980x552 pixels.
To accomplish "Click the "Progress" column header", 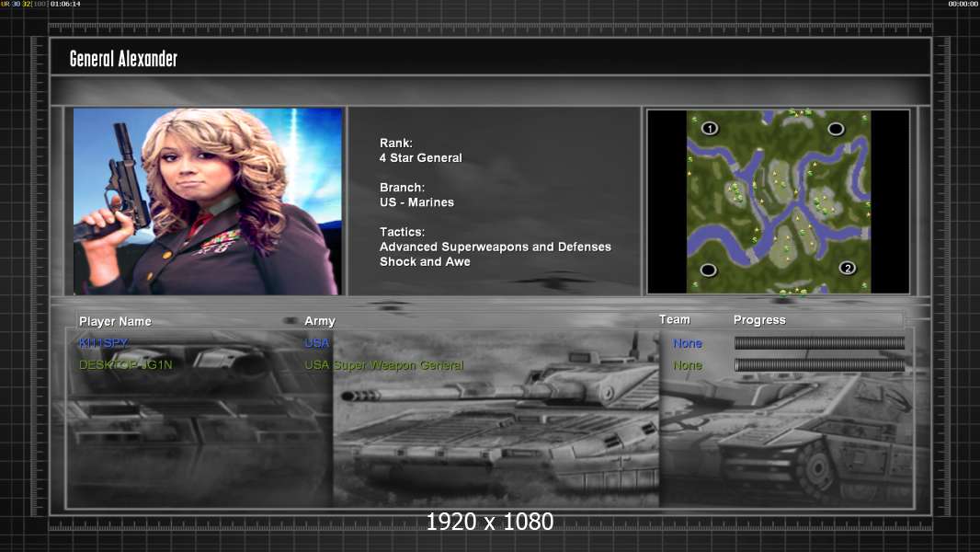I will [759, 320].
